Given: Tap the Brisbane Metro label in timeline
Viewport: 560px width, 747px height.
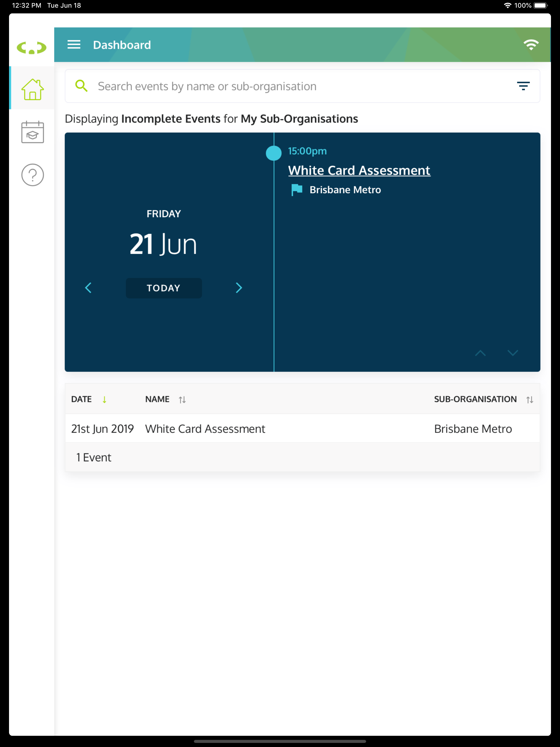Looking at the screenshot, I should (x=345, y=190).
